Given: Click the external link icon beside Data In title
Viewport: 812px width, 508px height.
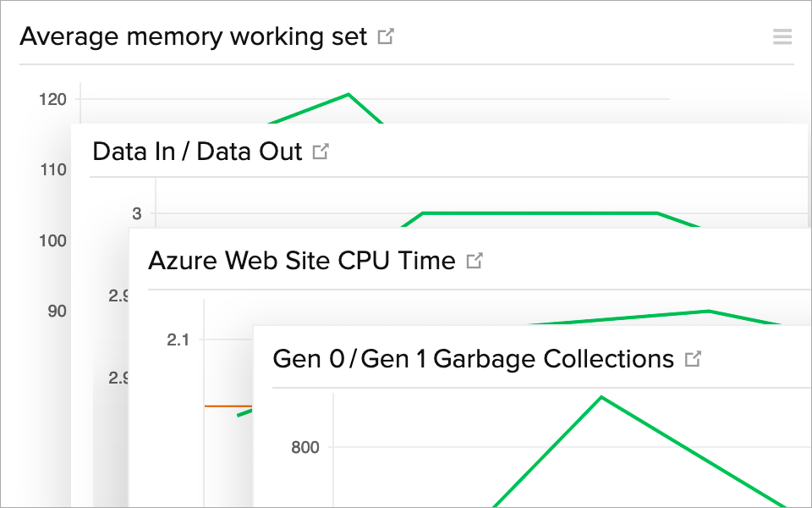Looking at the screenshot, I should 321,150.
